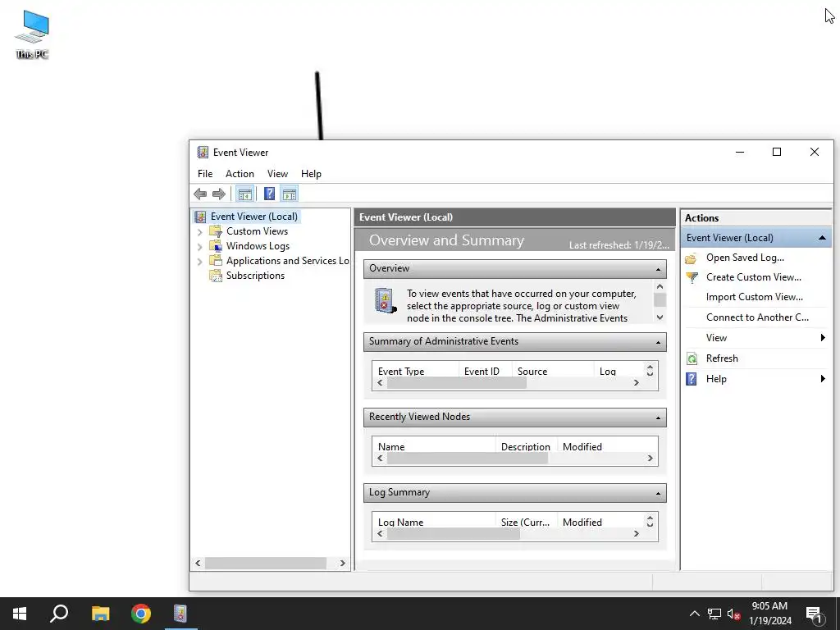
Task: Click right arrow of Log Summary scrollbar
Action: click(x=636, y=534)
